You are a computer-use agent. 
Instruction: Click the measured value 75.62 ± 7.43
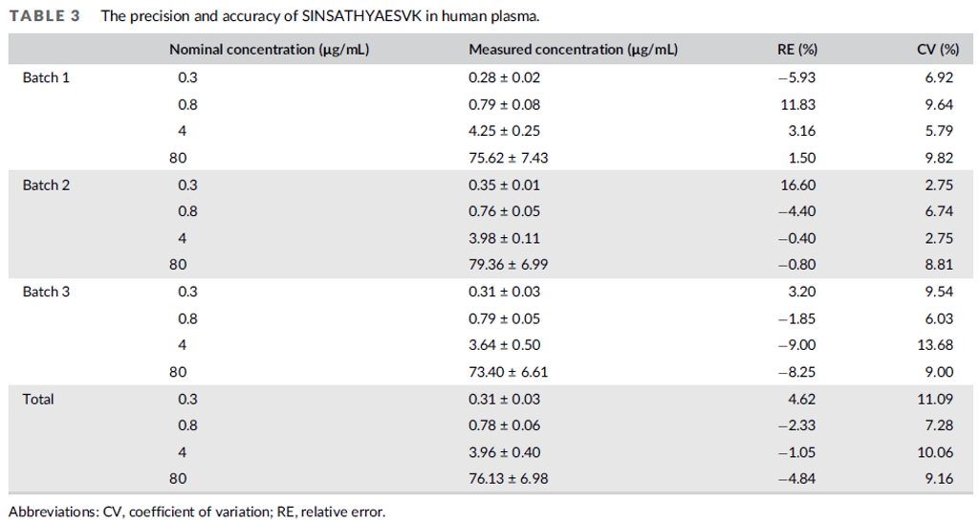508,158
